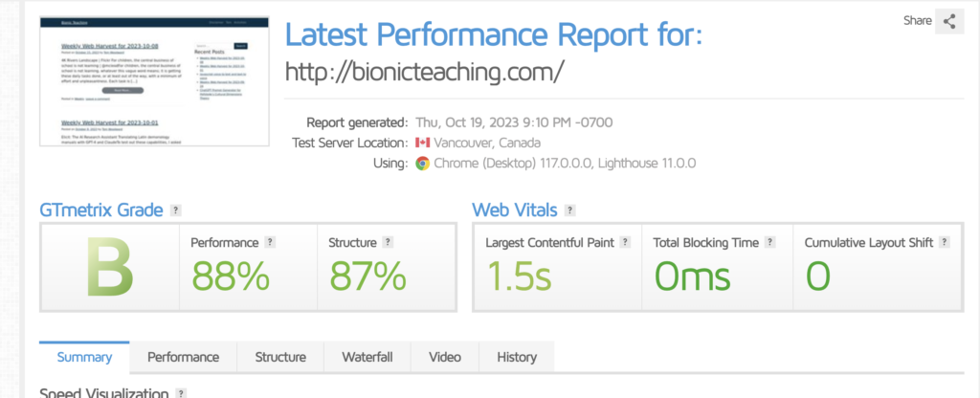Click Cumulative Layout Shift help icon
The width and height of the screenshot is (980, 398).
pos(945,242)
